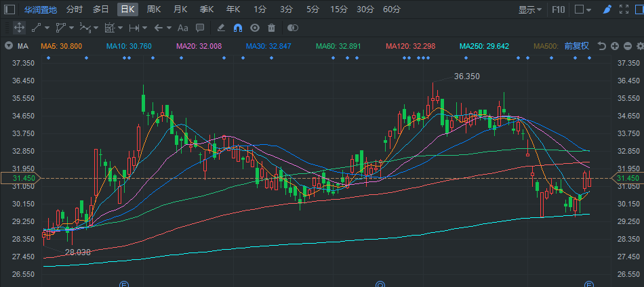644x287 pixels.
Task: Switch to 30分 minute chart
Action: (x=365, y=9)
